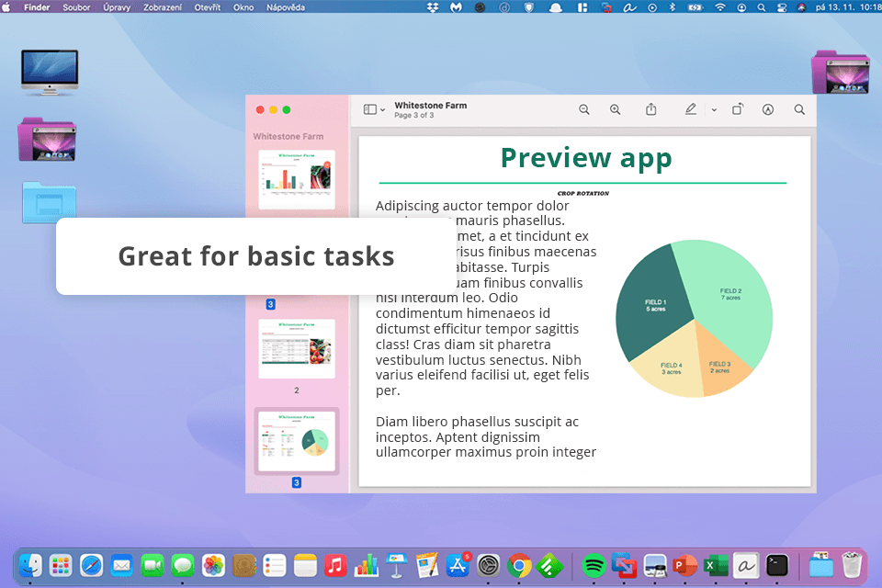
Task: Open Notes from the Dock
Action: 305,566
